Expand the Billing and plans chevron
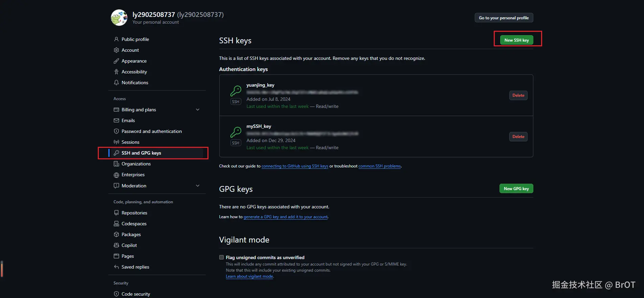Screen dimensions: 644x298 pyautogui.click(x=198, y=110)
